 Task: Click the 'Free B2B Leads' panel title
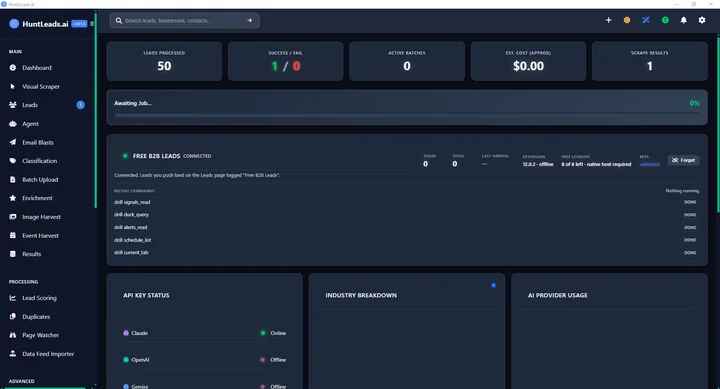156,156
